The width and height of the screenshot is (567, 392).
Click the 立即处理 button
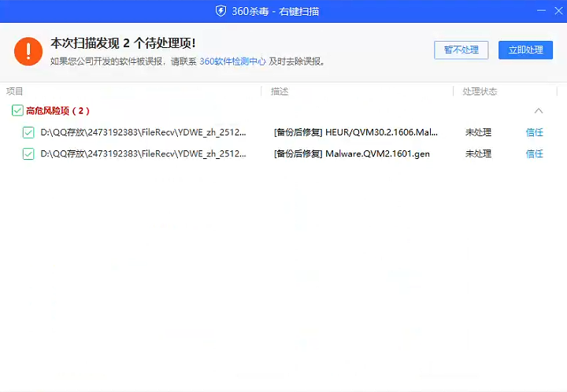pyautogui.click(x=525, y=50)
